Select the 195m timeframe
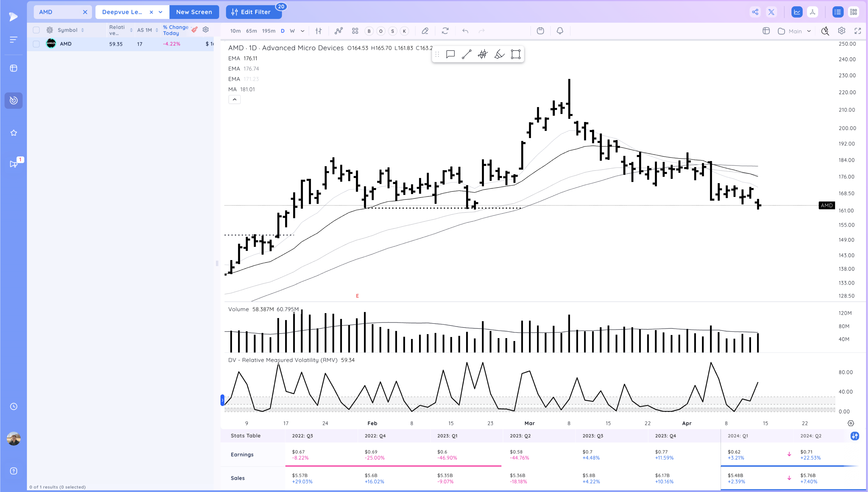 click(268, 31)
